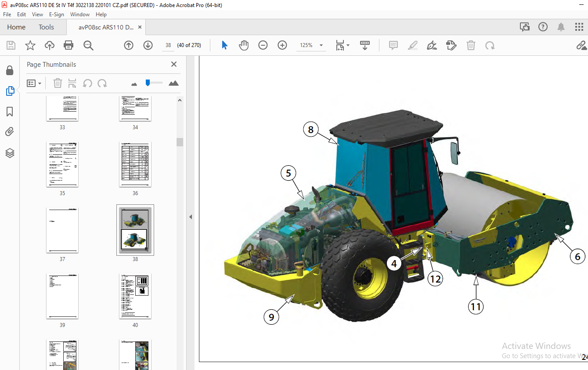Add the document to starred files
588x370 pixels.
30,45
